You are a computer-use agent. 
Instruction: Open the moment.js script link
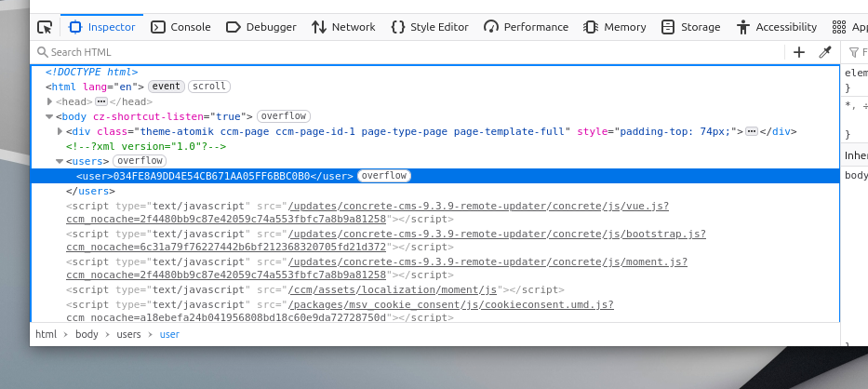(x=377, y=268)
